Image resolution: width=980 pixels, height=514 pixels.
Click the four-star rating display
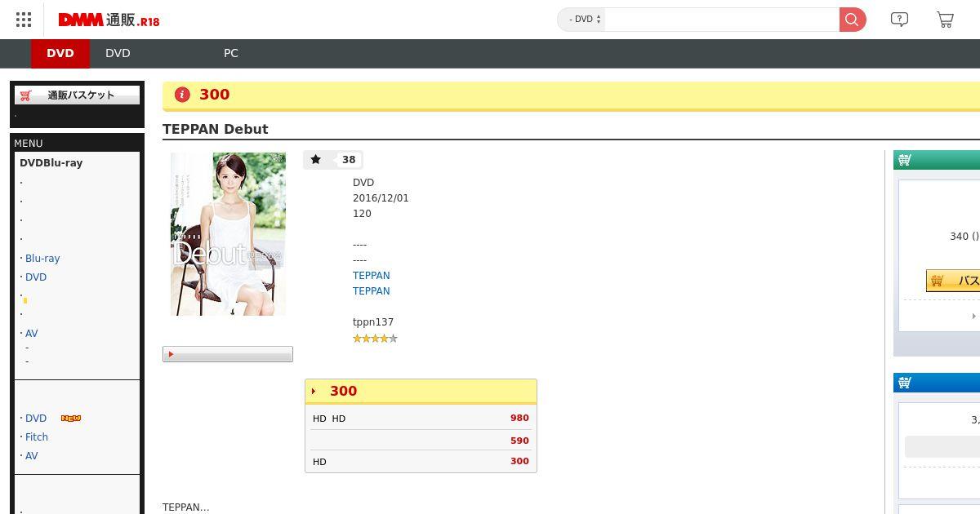[x=375, y=339]
